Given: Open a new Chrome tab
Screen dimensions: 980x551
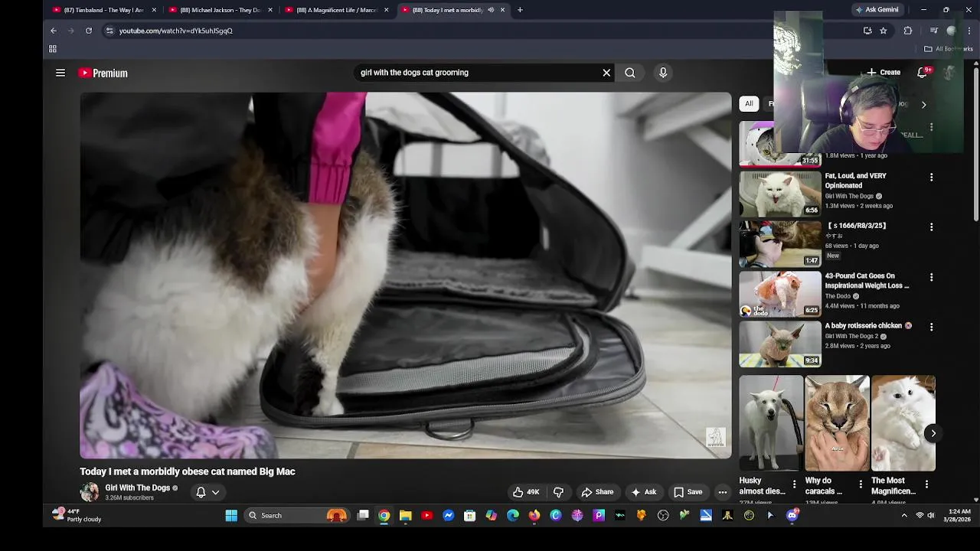Looking at the screenshot, I should pos(520,10).
